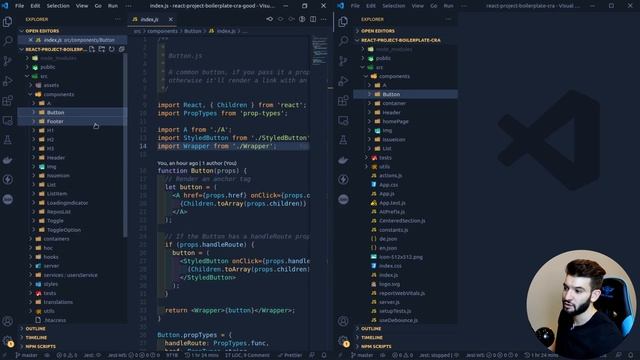Click Button breadcrumb above editor
The height and width of the screenshot is (360, 640).
(192, 31)
